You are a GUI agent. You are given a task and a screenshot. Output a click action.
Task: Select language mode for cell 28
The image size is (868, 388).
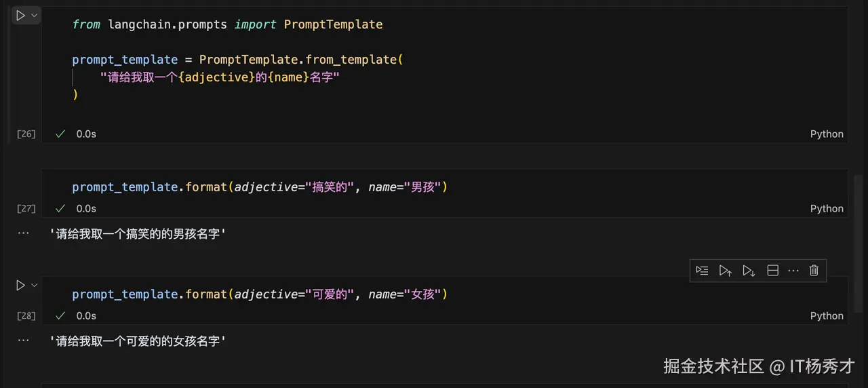[x=827, y=316]
